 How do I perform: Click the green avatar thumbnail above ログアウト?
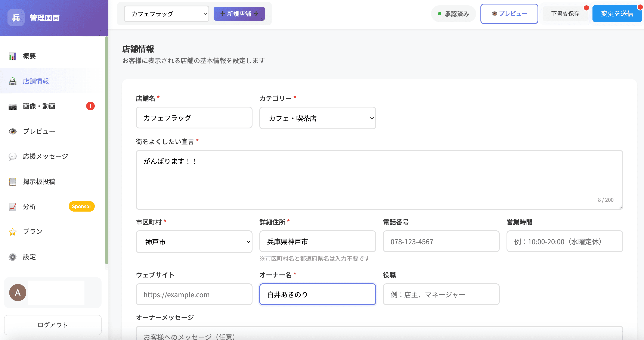[56, 293]
